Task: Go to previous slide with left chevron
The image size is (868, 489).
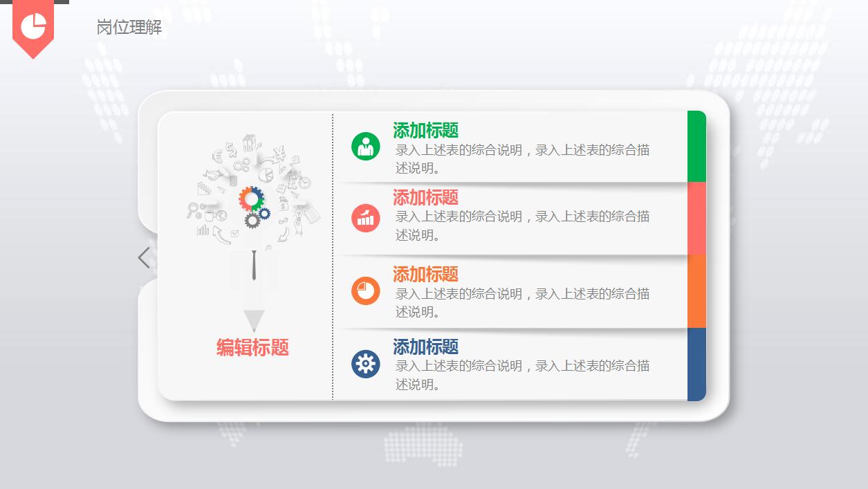Action: coord(144,258)
